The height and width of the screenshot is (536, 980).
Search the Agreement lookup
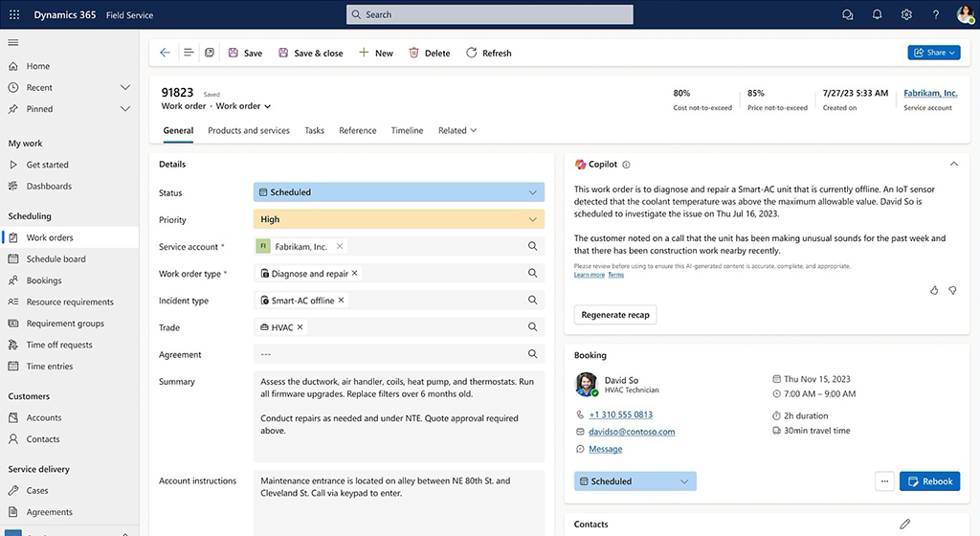[532, 353]
